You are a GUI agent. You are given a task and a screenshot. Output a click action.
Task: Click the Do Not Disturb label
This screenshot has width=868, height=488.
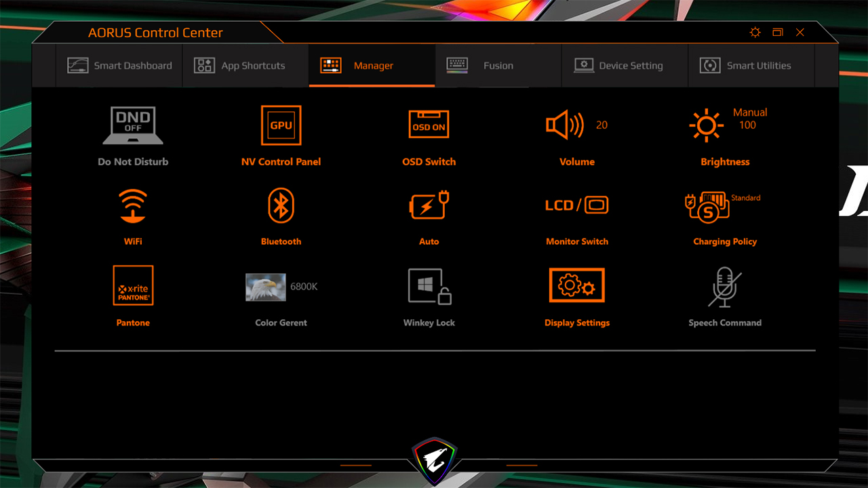pyautogui.click(x=133, y=162)
